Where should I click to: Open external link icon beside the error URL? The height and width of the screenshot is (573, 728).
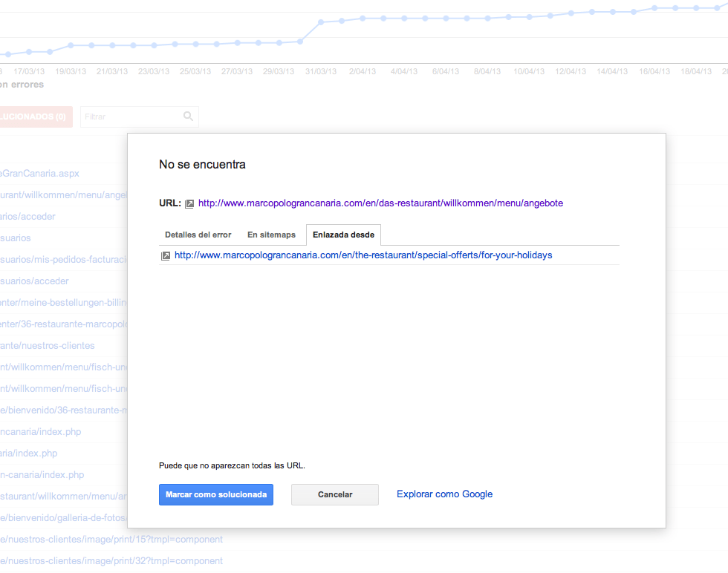click(189, 203)
